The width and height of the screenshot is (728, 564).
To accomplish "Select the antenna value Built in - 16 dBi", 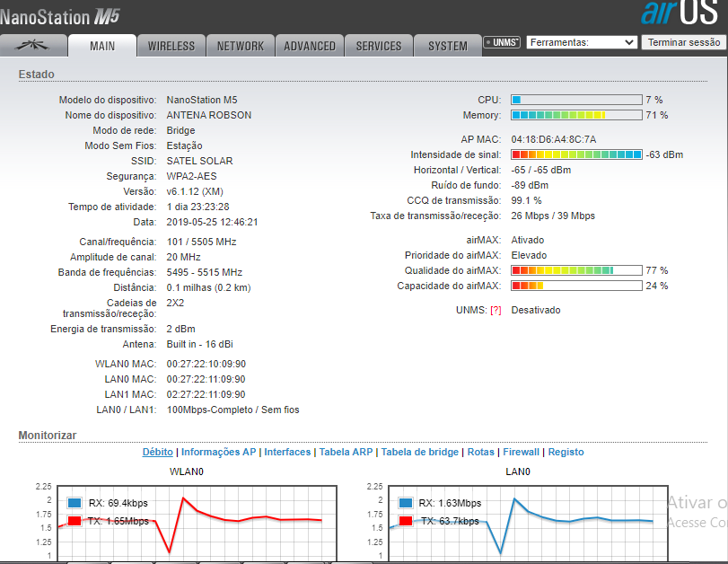I will point(199,344).
